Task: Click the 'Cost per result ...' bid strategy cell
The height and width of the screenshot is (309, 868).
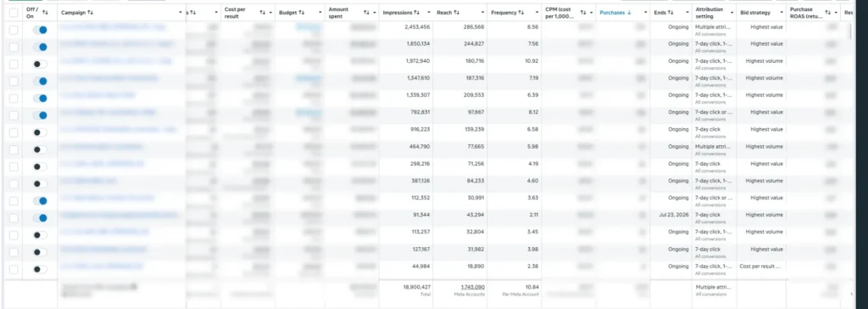Action: point(759,267)
